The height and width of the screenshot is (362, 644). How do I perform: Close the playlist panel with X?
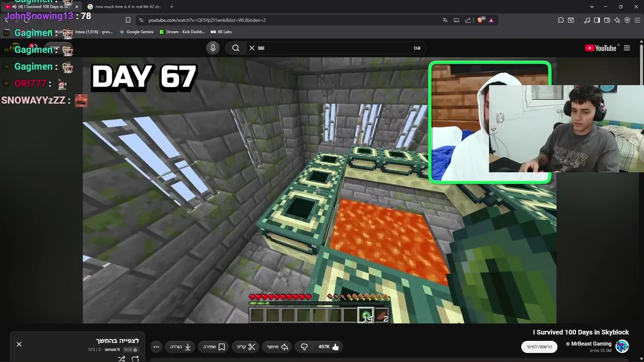pyautogui.click(x=19, y=344)
